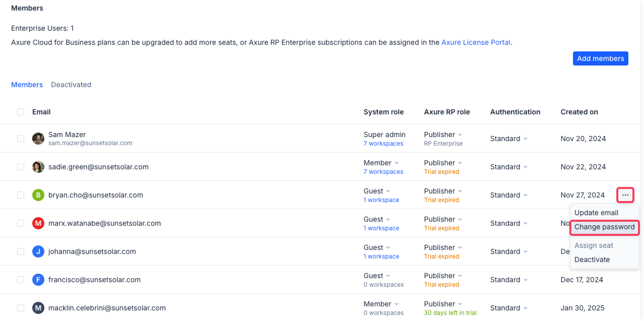
Task: Tick the checkbox for Sam Mazer
Action: click(x=21, y=139)
